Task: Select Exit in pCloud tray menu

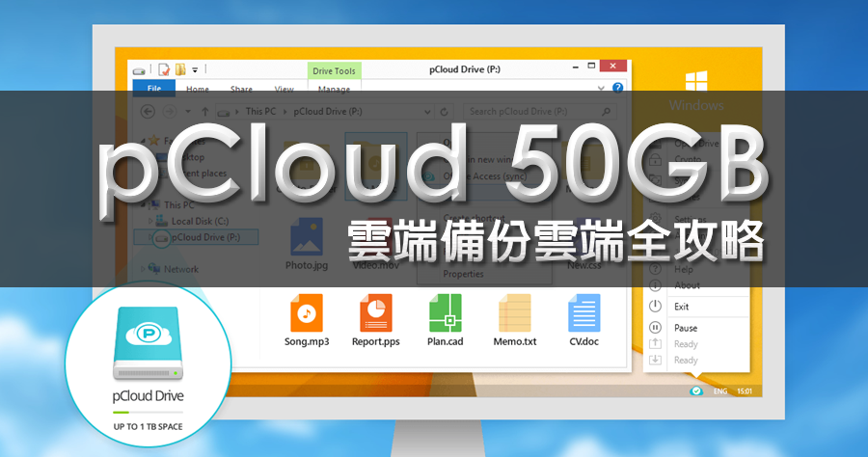Action: 682,307
